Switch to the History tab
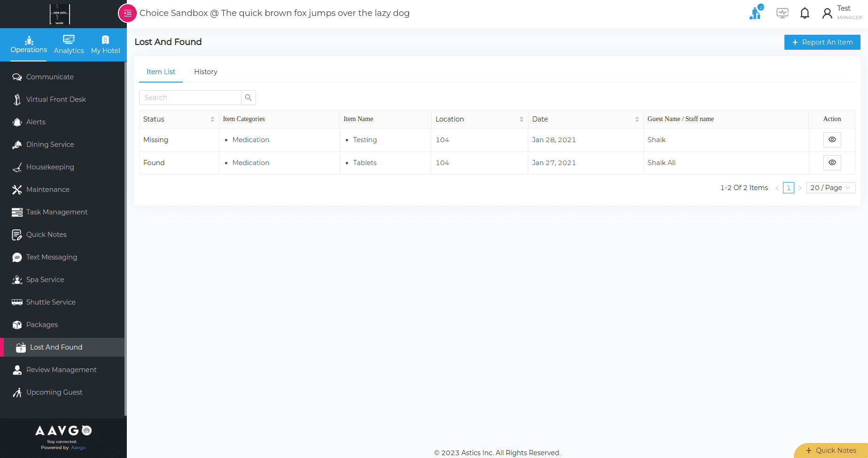Image resolution: width=868 pixels, height=458 pixels. tap(206, 72)
